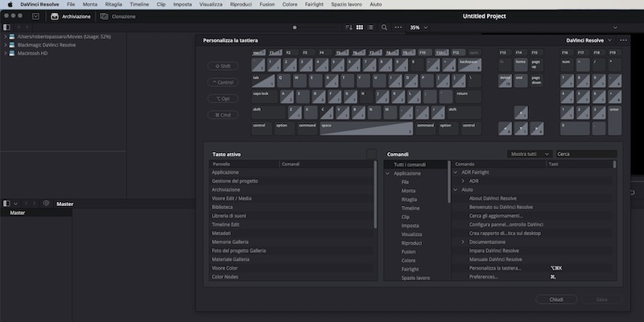Viewport: 644px width, 322px height.
Task: Select Gestione del progetto panel row
Action: tap(291, 180)
